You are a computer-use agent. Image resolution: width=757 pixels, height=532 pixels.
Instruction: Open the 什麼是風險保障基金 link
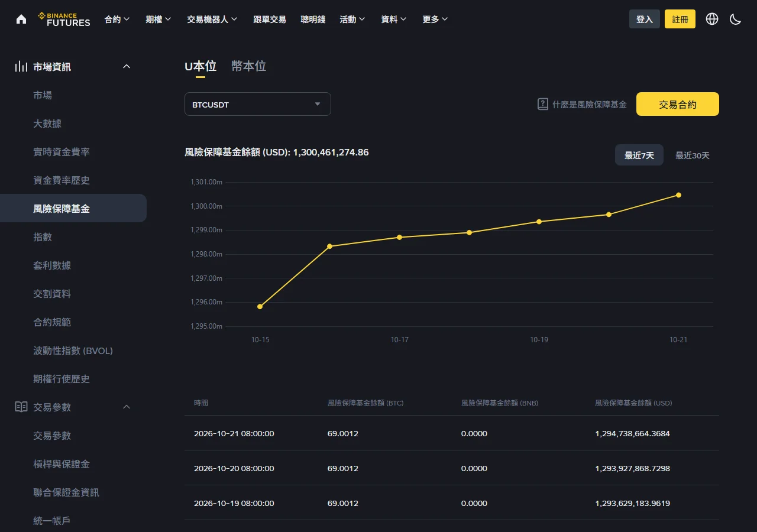click(x=590, y=104)
